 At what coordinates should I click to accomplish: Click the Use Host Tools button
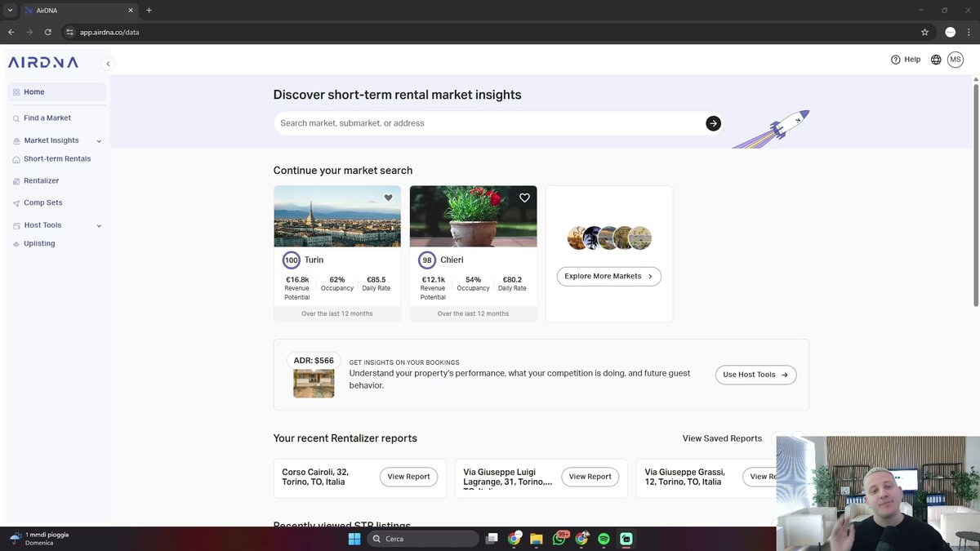click(x=755, y=375)
